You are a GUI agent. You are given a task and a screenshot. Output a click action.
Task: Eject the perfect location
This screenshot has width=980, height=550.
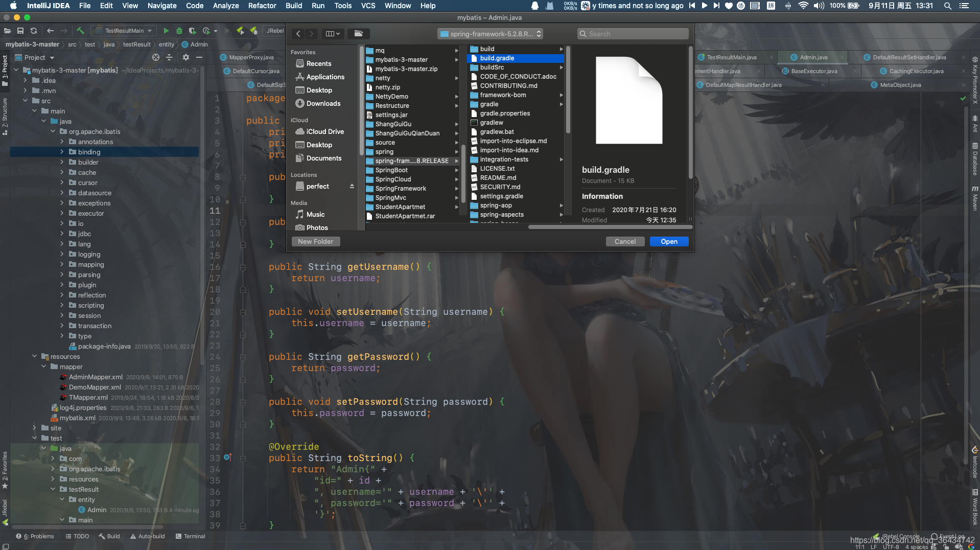coord(352,186)
